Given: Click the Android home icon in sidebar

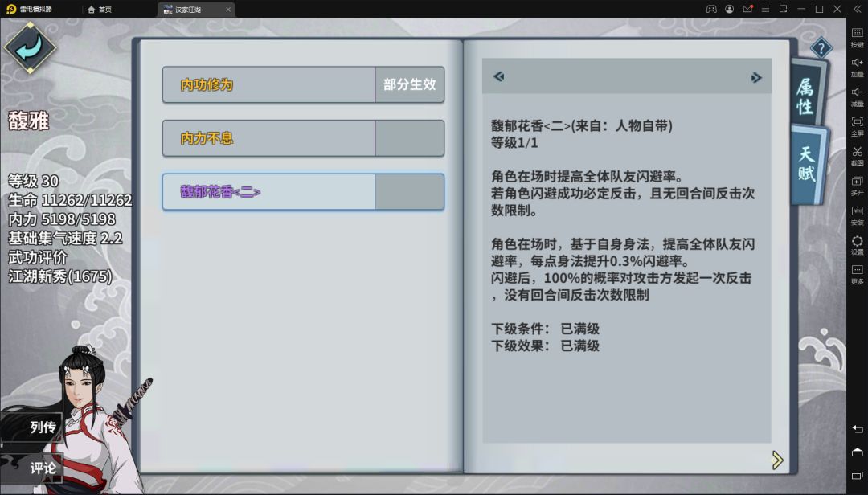Looking at the screenshot, I should [x=857, y=452].
